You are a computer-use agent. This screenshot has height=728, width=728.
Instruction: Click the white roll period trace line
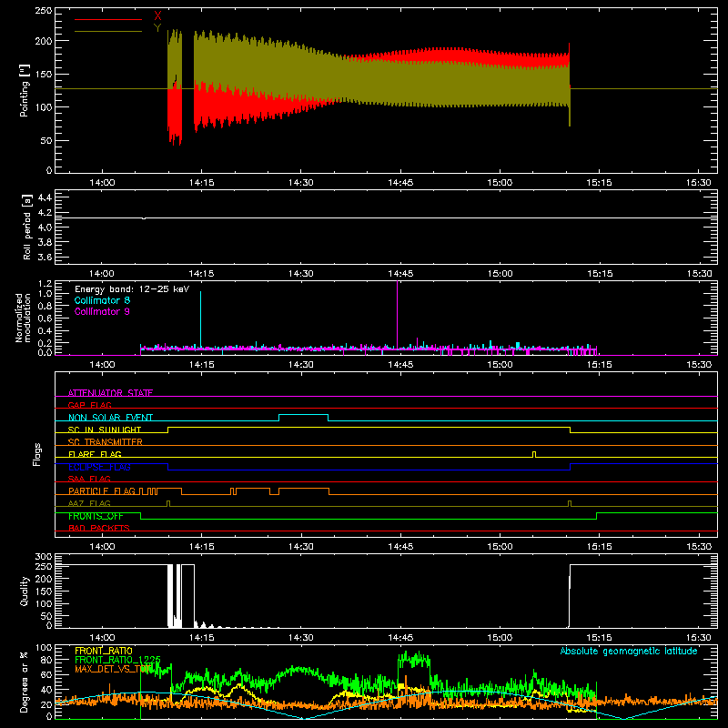click(386, 217)
